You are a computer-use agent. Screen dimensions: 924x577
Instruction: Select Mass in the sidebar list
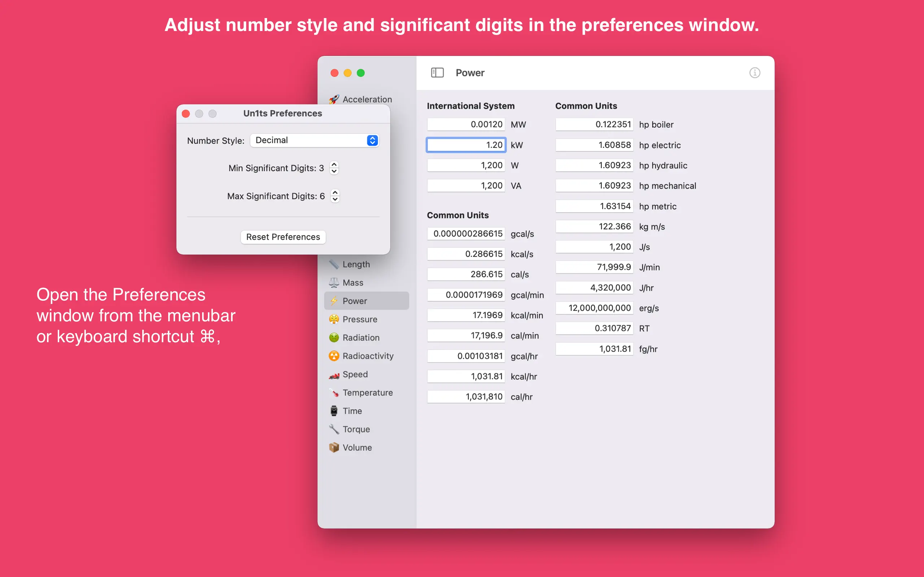click(x=353, y=282)
